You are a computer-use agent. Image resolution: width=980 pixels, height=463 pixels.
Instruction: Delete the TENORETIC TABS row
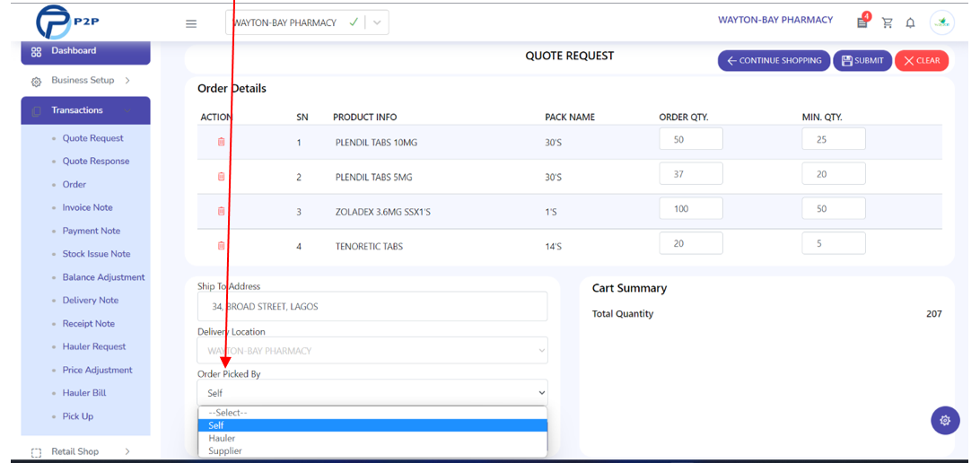(222, 246)
